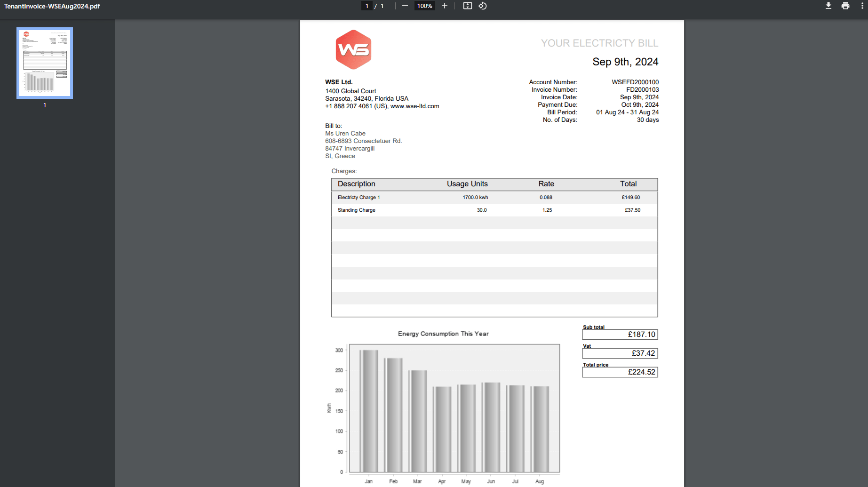Viewport: 868px width, 487px height.
Task: Rotate the page counterclockwise
Action: coord(482,6)
